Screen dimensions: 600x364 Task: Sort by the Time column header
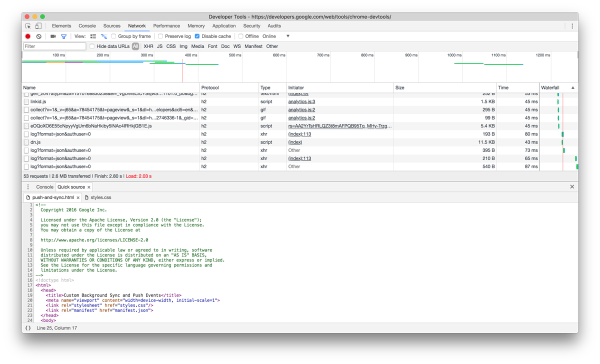(518, 87)
